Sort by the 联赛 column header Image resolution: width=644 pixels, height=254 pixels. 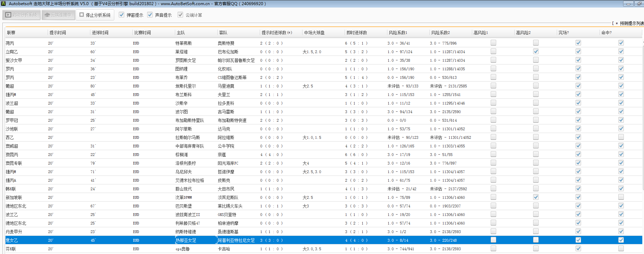(11, 33)
